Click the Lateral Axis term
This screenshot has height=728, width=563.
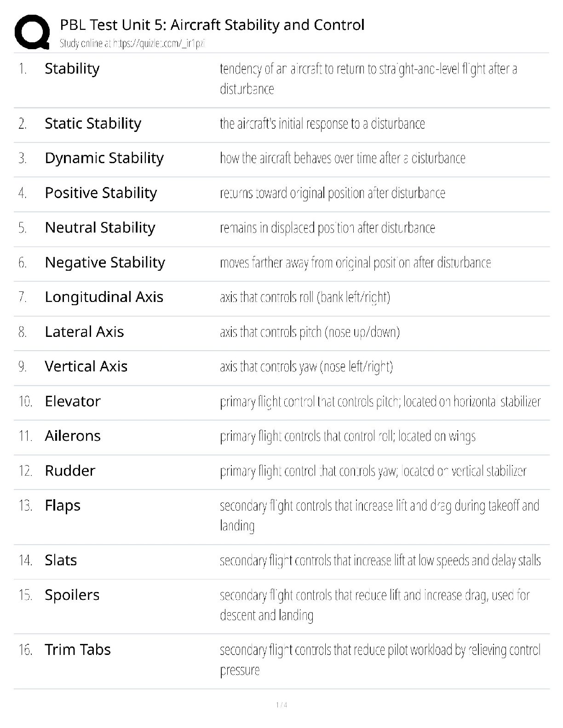84,332
